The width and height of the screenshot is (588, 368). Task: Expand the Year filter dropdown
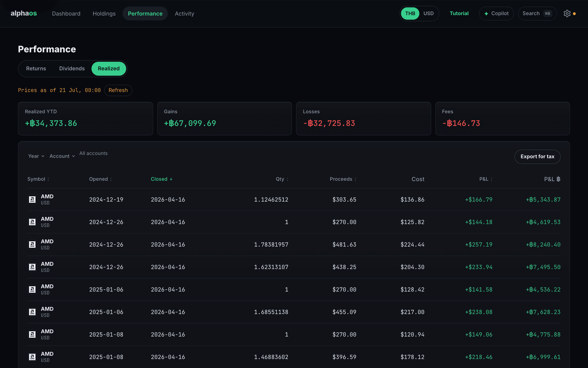[x=36, y=156]
